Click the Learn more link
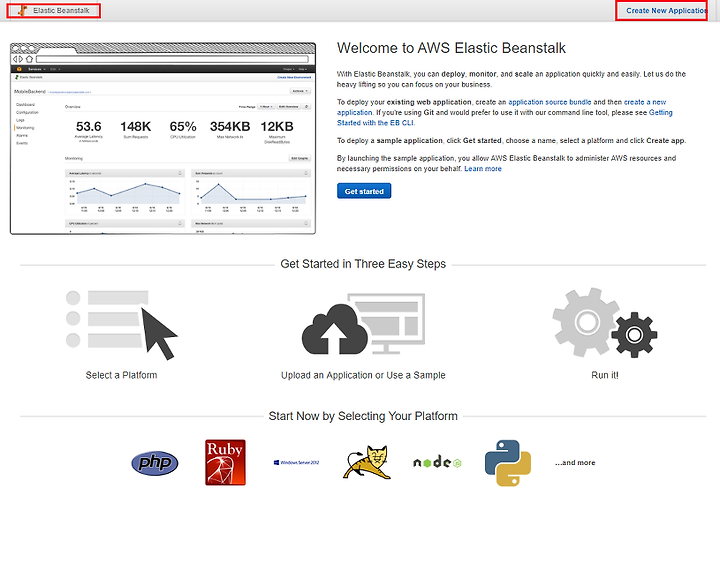Screen dimensions: 720x571 pyautogui.click(x=483, y=169)
